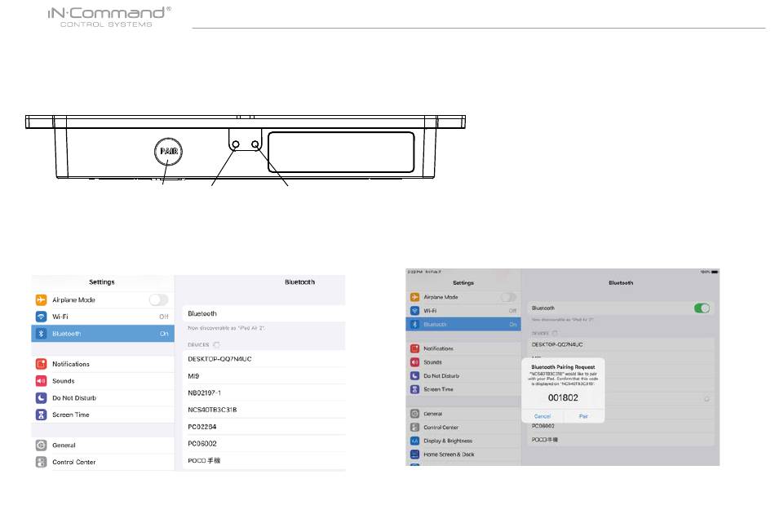Select PC02284 device in Bluetooth list

click(264, 426)
